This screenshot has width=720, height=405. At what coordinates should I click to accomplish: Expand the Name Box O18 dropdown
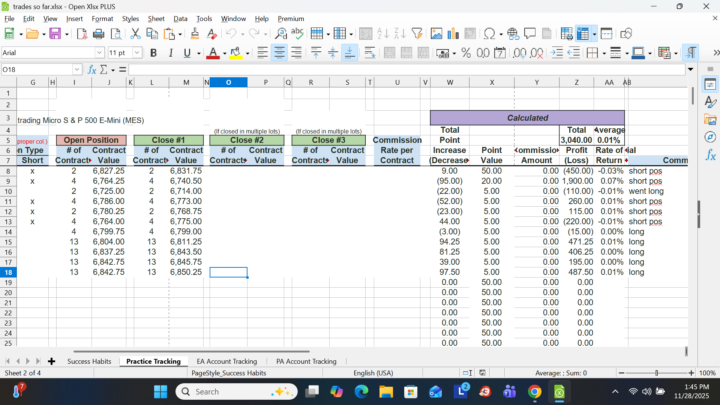[x=77, y=70]
